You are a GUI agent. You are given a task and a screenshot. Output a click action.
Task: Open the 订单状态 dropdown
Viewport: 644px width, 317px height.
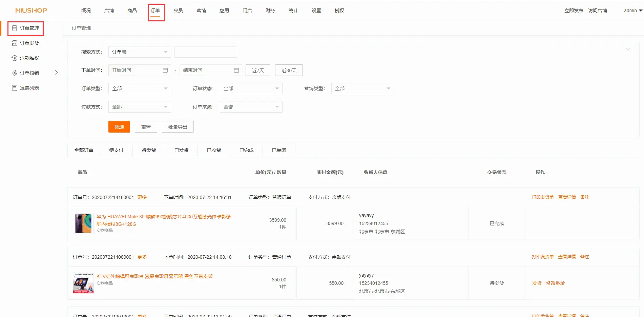point(251,88)
